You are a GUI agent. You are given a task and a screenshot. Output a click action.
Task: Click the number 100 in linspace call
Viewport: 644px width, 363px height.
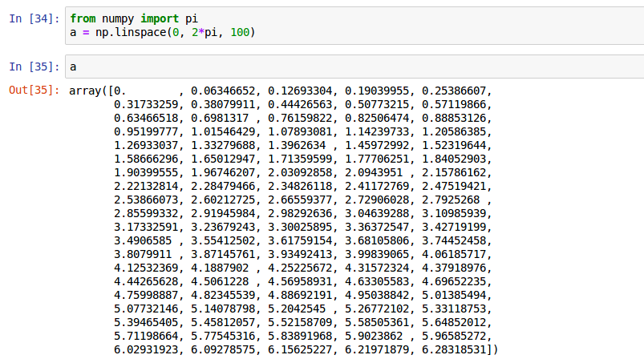point(240,32)
